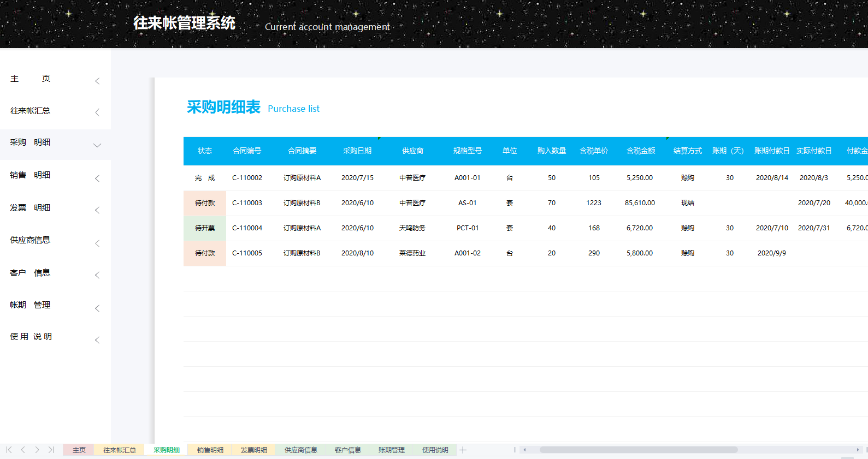Screen dimensions: 868x459
Task: Click the horizontal scrollbar right arrow
Action: coord(858,450)
